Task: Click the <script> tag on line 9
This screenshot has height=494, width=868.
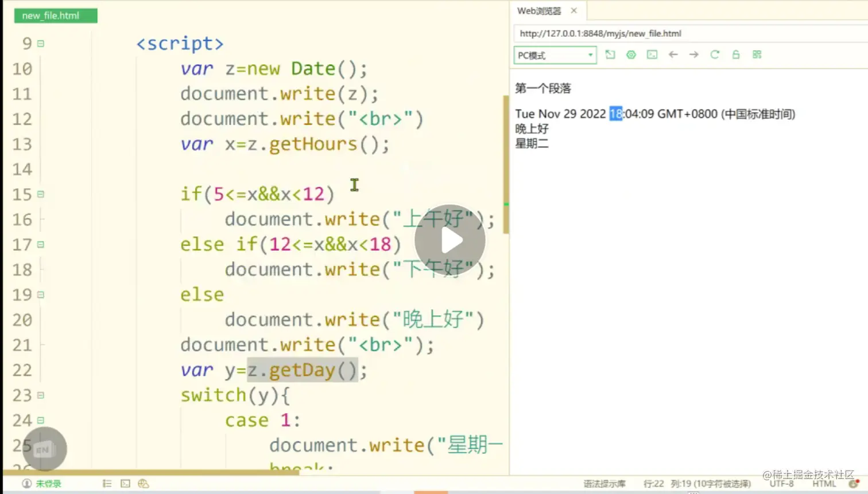Action: pyautogui.click(x=180, y=44)
